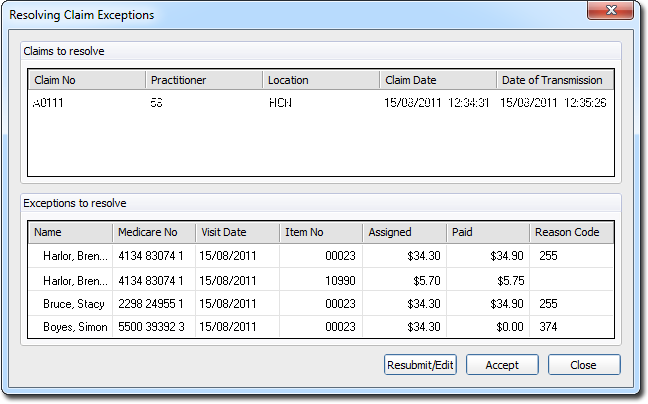
Task: Click the Name column header in exceptions
Action: pos(69,232)
